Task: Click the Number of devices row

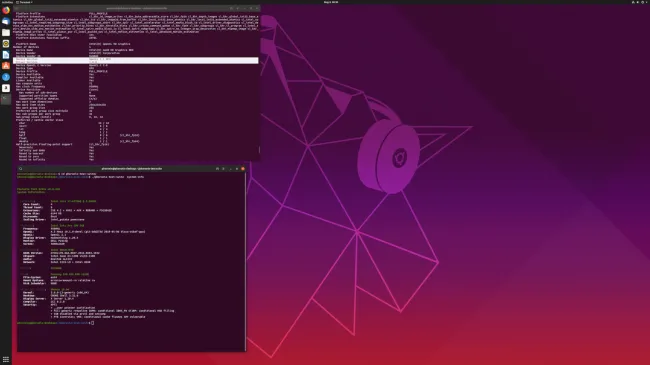Action: tap(52, 47)
